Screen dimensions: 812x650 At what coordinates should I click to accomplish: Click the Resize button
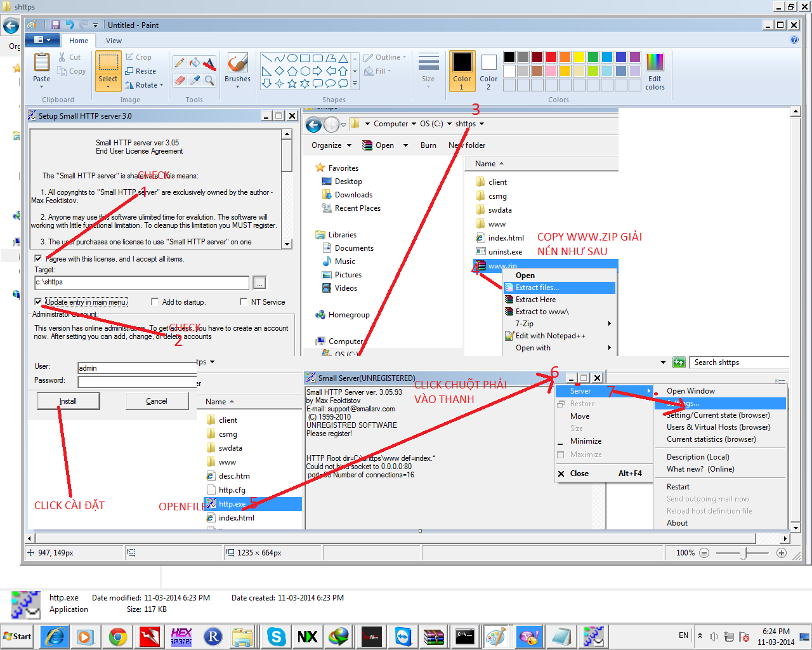pyautogui.click(x=141, y=71)
